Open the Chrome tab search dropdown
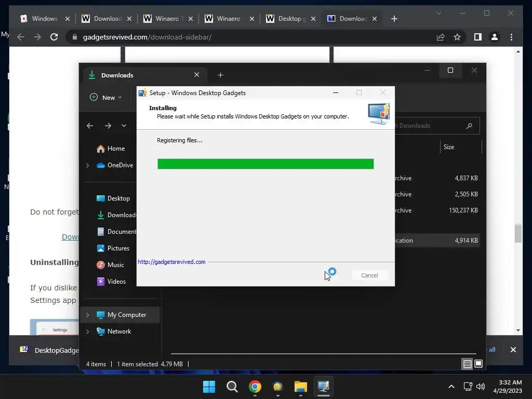 click(x=438, y=13)
